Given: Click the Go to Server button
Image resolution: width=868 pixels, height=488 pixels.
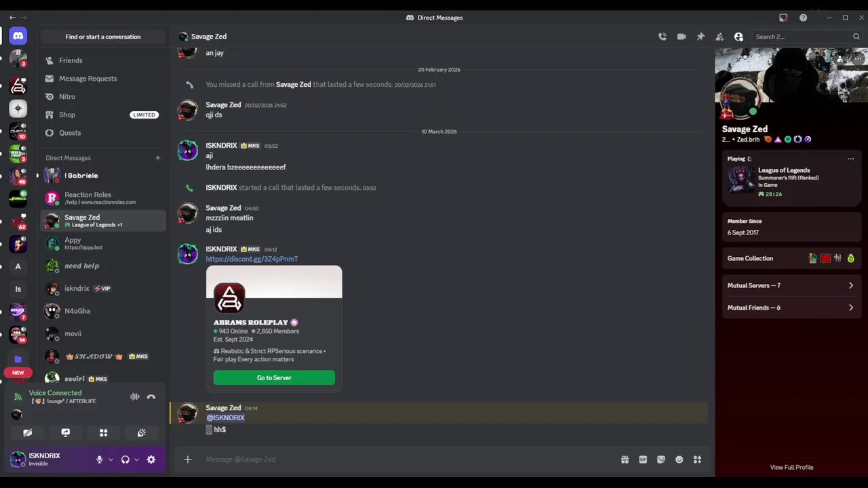Looking at the screenshot, I should (x=274, y=378).
